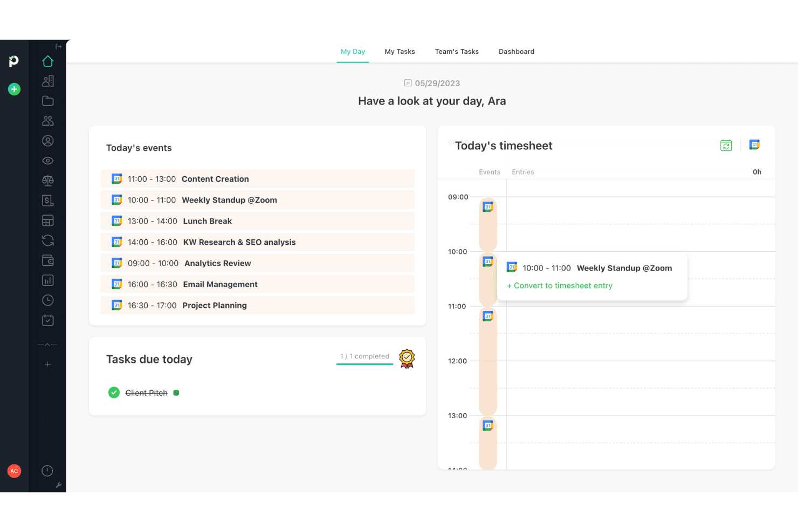Uncheck the completed Client Pitch task
The width and height of the screenshot is (798, 532).
tap(114, 392)
